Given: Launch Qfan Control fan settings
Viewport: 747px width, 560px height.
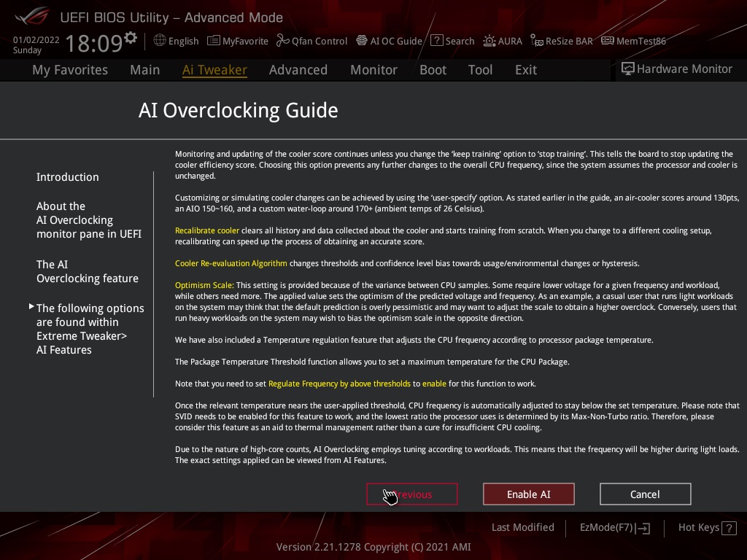Looking at the screenshot, I should (311, 41).
